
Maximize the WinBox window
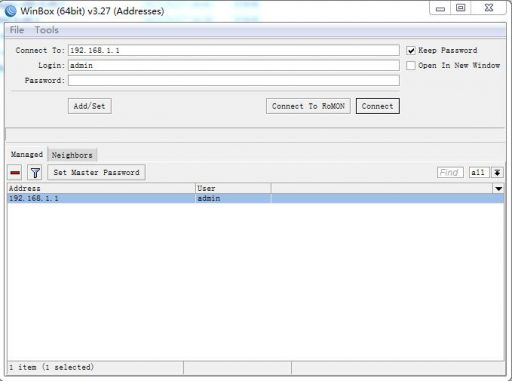[x=461, y=8]
